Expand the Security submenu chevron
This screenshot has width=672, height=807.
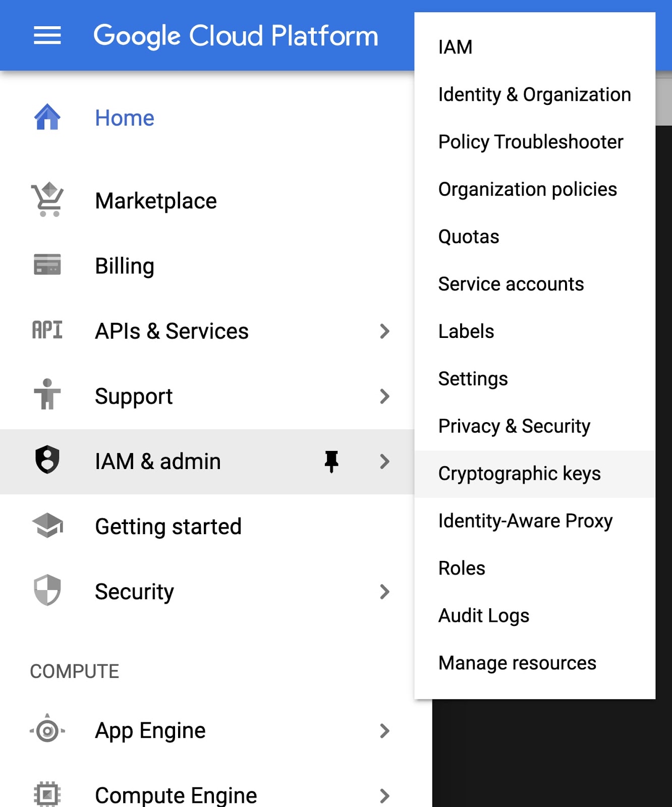coord(384,592)
